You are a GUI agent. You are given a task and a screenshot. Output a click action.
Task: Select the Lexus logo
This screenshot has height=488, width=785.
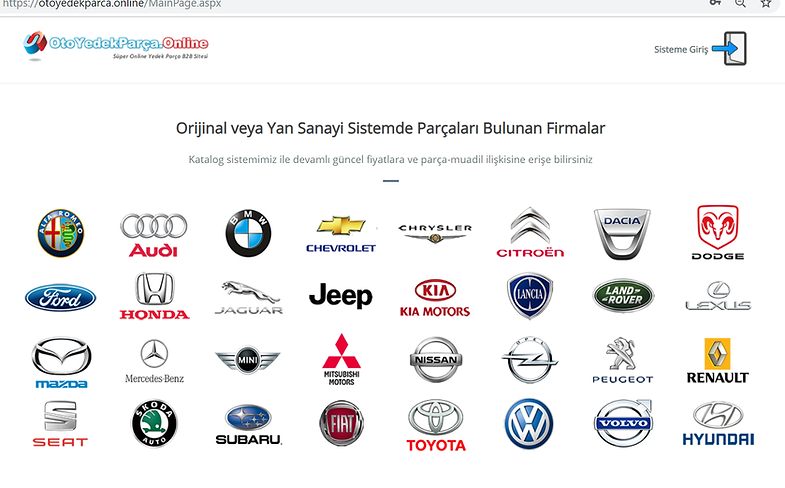718,296
